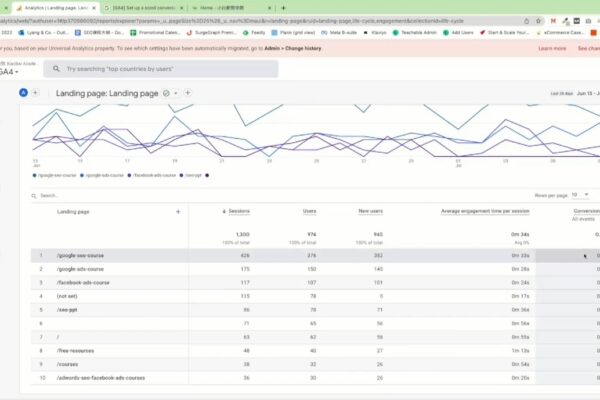The height and width of the screenshot is (400, 600).
Task: Click the top search bar 'Try searching' field
Action: point(161,69)
